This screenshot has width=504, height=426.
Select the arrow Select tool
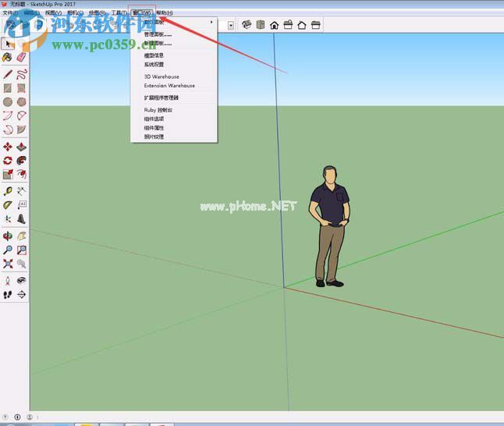(8, 43)
